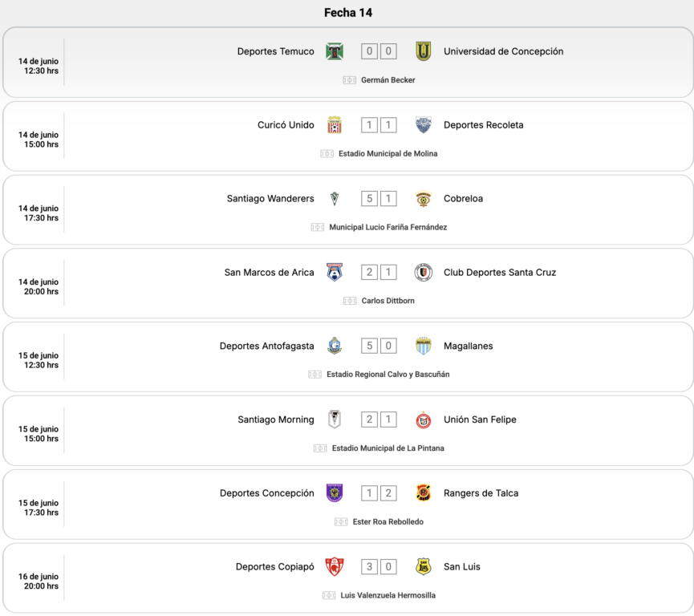Click the Rangers de Talca crest
The height and width of the screenshot is (616, 694).
point(424,493)
